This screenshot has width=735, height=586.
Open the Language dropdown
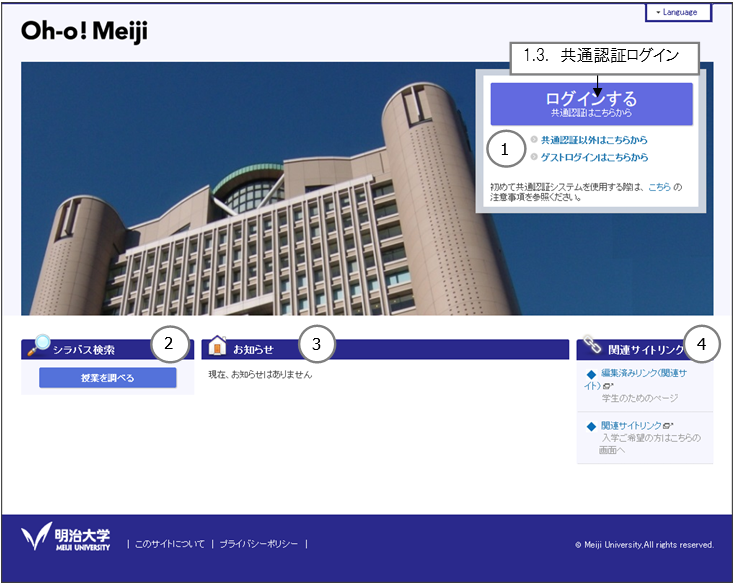[x=678, y=12]
